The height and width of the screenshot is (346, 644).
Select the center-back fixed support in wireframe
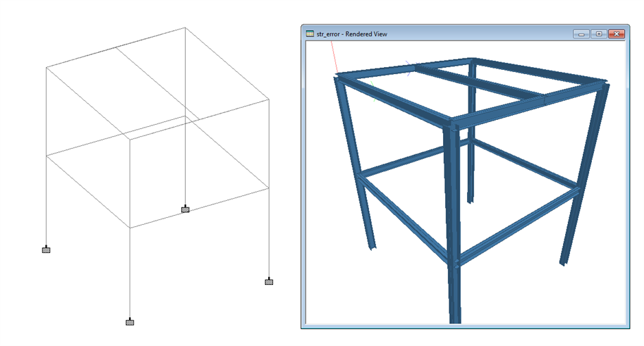pyautogui.click(x=185, y=209)
